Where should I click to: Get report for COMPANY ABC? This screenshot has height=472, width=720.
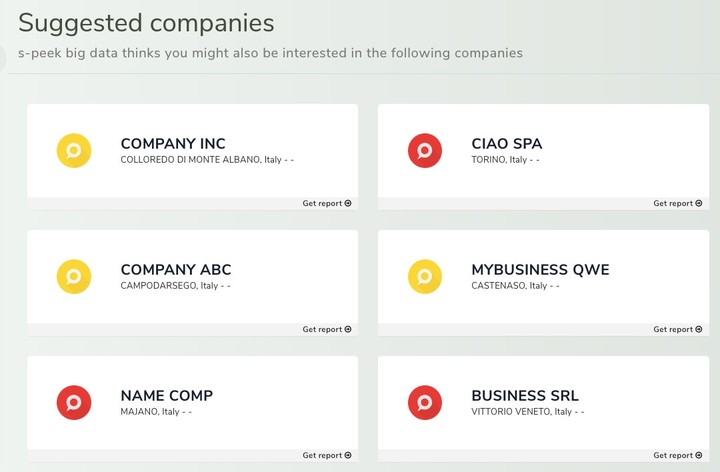(327, 329)
